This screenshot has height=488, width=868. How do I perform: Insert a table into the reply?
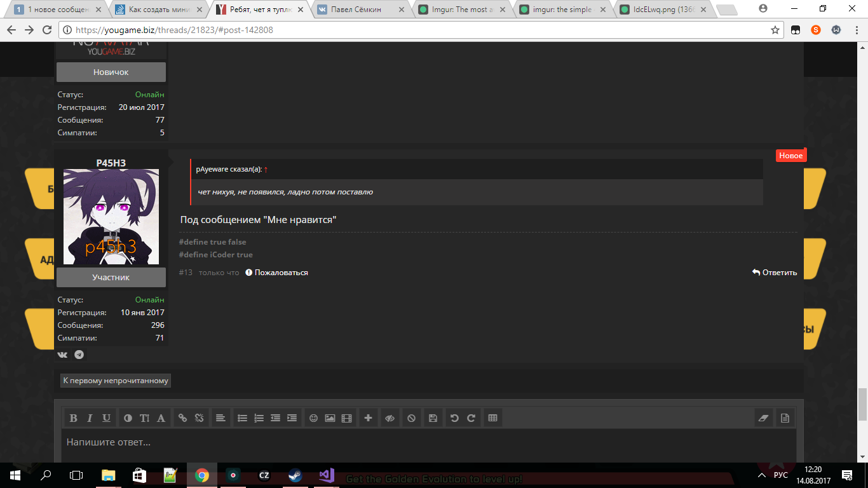[x=492, y=418]
